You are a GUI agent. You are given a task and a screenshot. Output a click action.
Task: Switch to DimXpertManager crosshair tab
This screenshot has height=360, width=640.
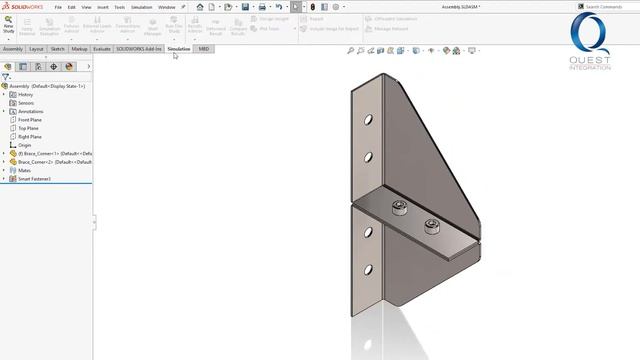pos(53,67)
